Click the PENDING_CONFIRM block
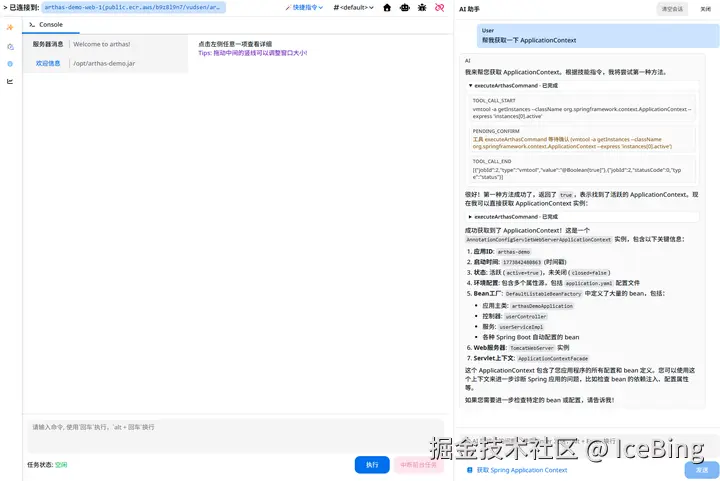Viewport: 720px width, 481px height. click(583, 139)
